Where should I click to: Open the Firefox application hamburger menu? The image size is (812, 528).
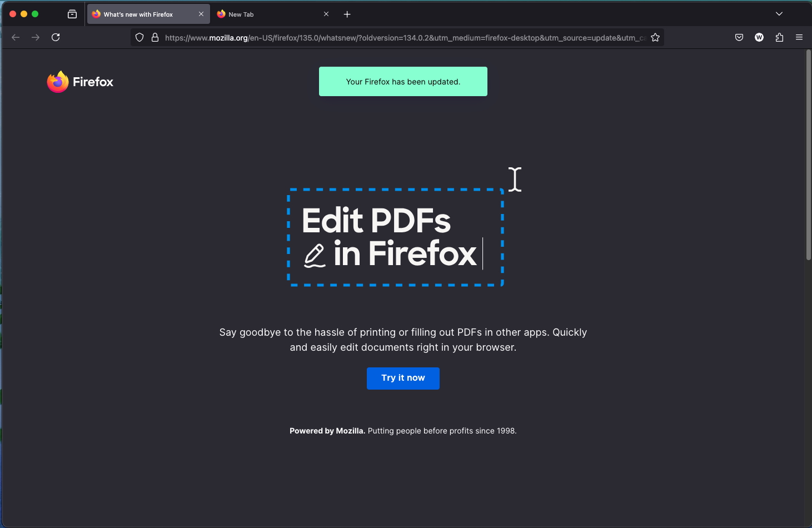tap(799, 37)
